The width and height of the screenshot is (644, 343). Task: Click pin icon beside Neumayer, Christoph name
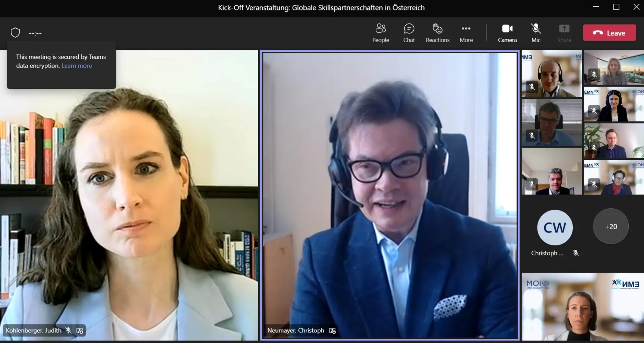[x=332, y=331]
